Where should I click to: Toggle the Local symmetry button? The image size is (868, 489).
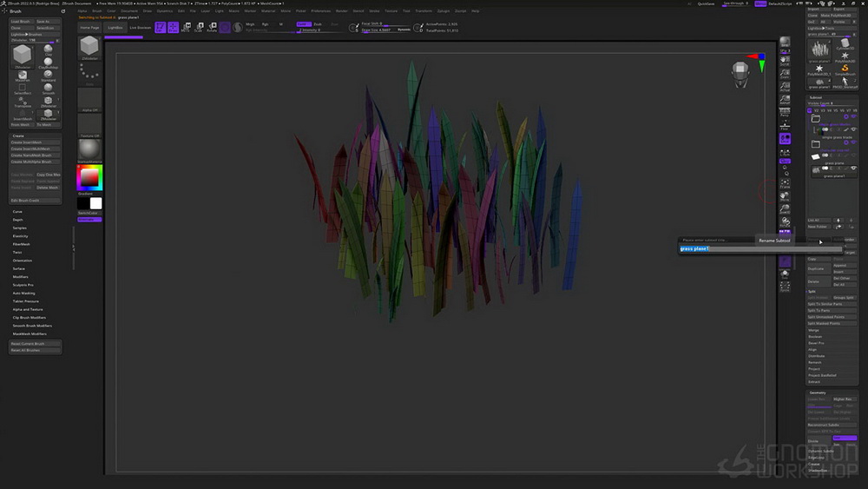[785, 138]
